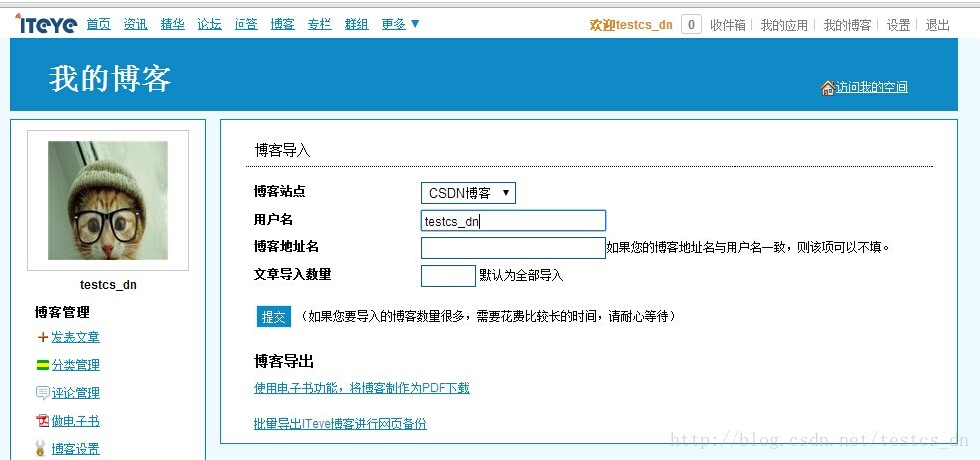Open 论坛 in top navigation
Viewport: 980px width, 460px height.
pyautogui.click(x=209, y=24)
